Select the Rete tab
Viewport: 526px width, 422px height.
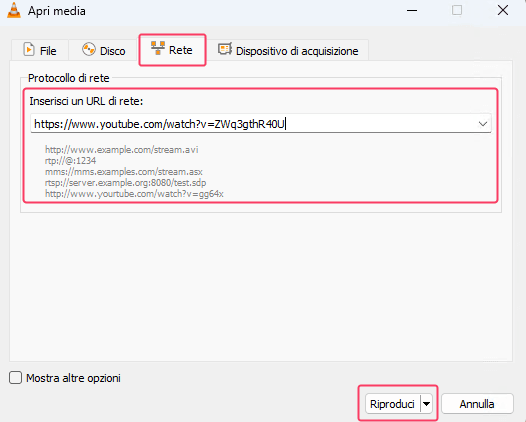point(172,50)
